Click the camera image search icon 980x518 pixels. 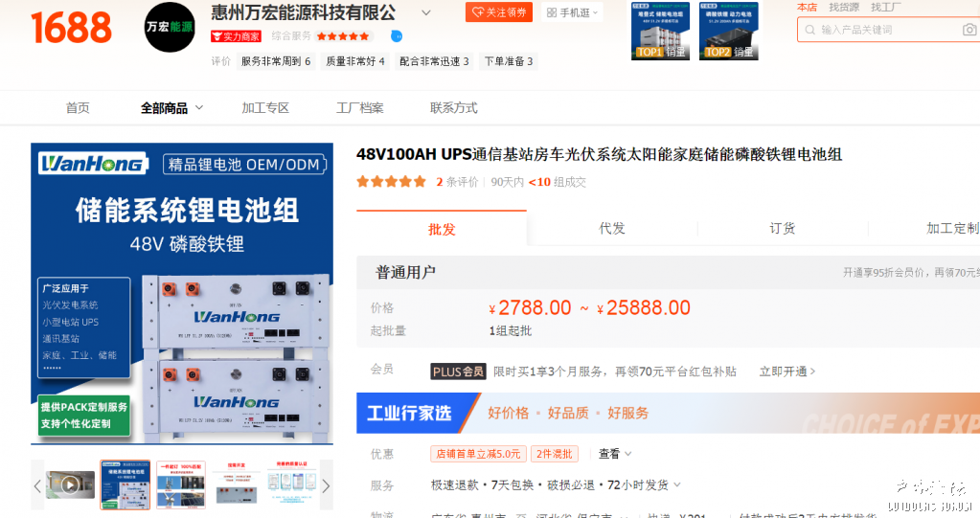tap(969, 30)
